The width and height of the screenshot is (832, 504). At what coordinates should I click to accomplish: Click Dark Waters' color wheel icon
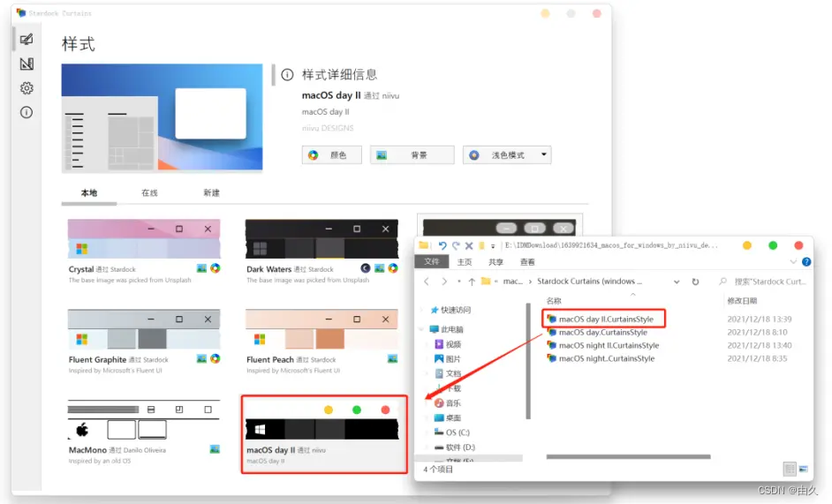tap(393, 268)
